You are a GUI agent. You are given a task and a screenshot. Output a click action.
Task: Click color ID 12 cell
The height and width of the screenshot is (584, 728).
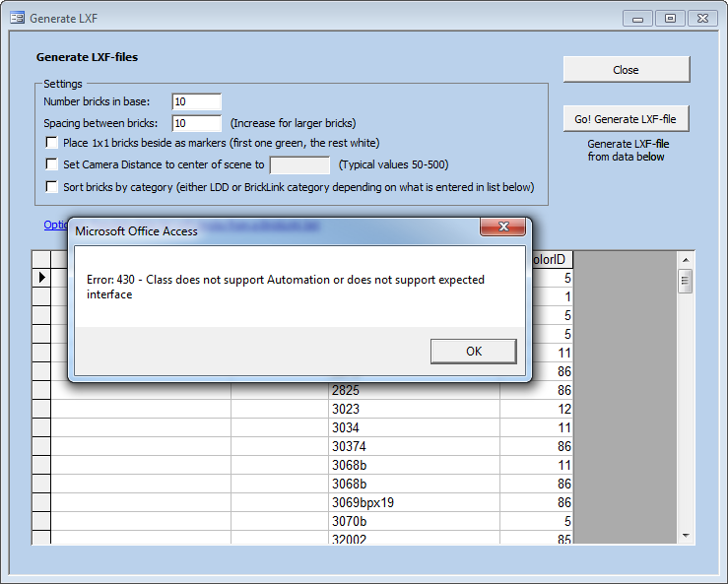536,409
